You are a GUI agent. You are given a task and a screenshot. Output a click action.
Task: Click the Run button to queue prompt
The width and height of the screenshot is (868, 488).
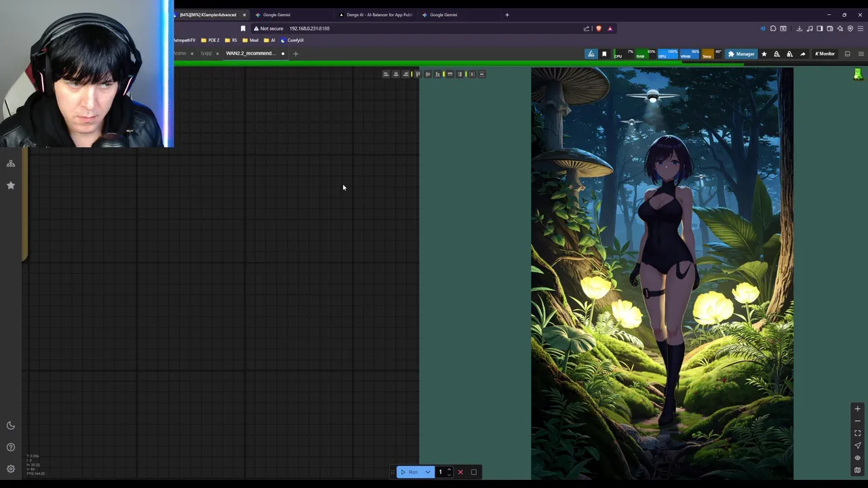point(408,472)
